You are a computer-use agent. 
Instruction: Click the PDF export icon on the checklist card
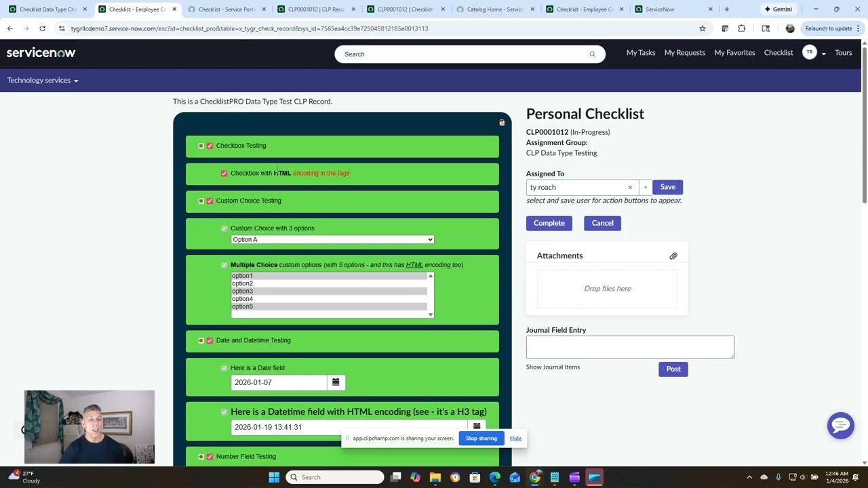pyautogui.click(x=501, y=123)
